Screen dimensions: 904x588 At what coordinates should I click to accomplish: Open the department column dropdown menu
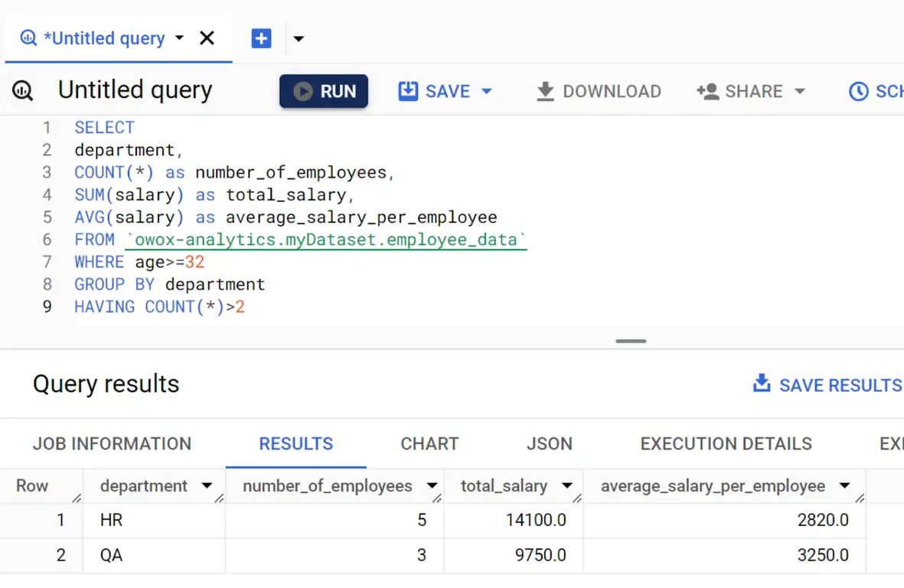coord(207,486)
